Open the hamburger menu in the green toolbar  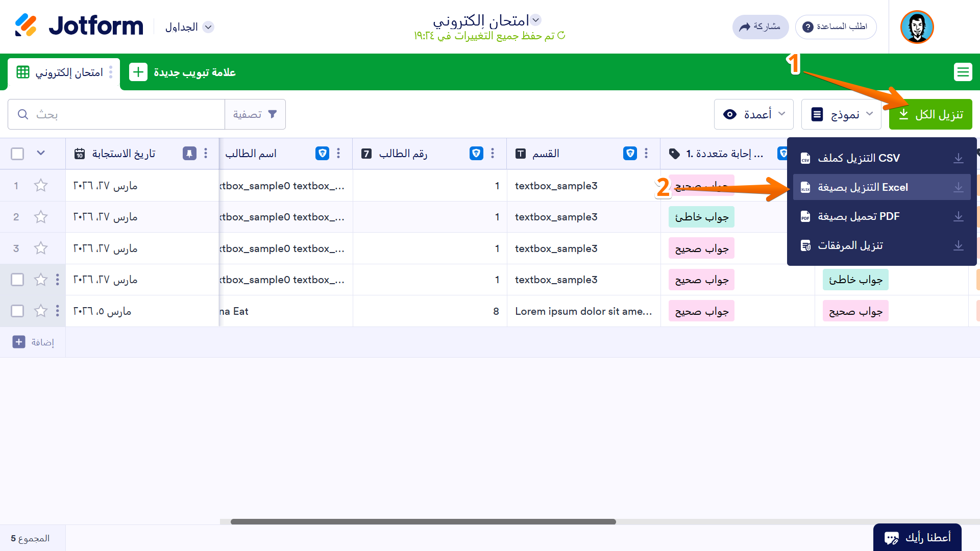963,72
